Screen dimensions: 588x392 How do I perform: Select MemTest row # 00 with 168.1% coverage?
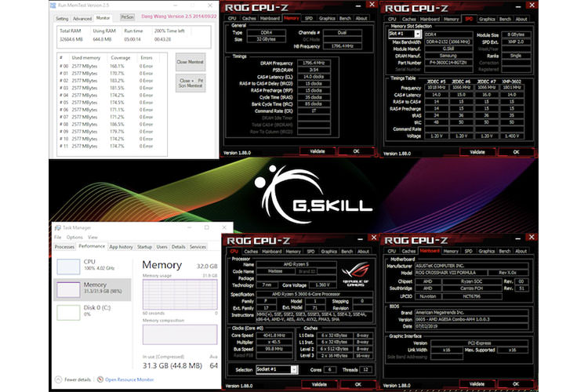click(x=112, y=66)
